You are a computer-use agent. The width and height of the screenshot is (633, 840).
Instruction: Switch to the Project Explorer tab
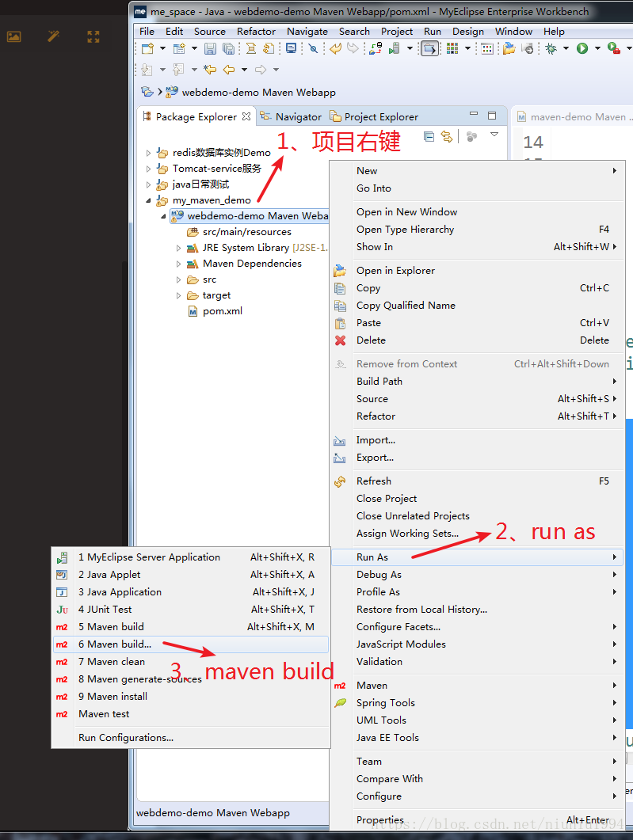coord(374,117)
